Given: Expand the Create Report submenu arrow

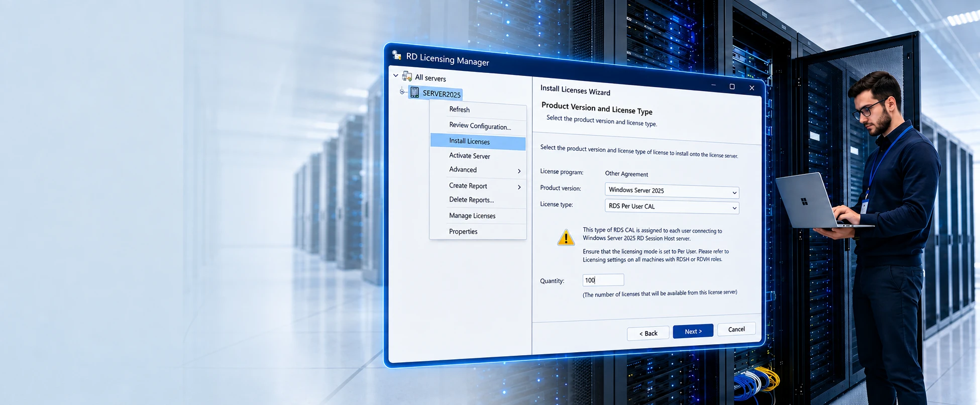Looking at the screenshot, I should click(519, 187).
